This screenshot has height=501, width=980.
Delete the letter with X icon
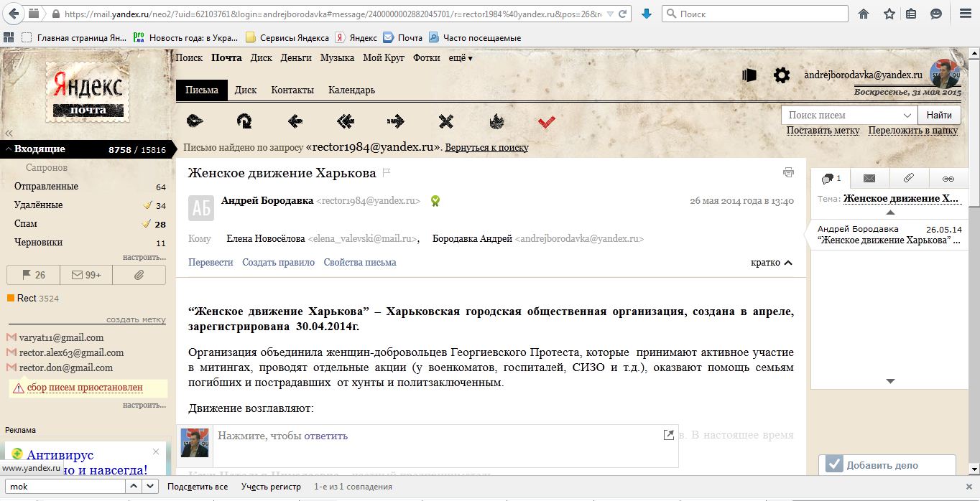click(446, 121)
